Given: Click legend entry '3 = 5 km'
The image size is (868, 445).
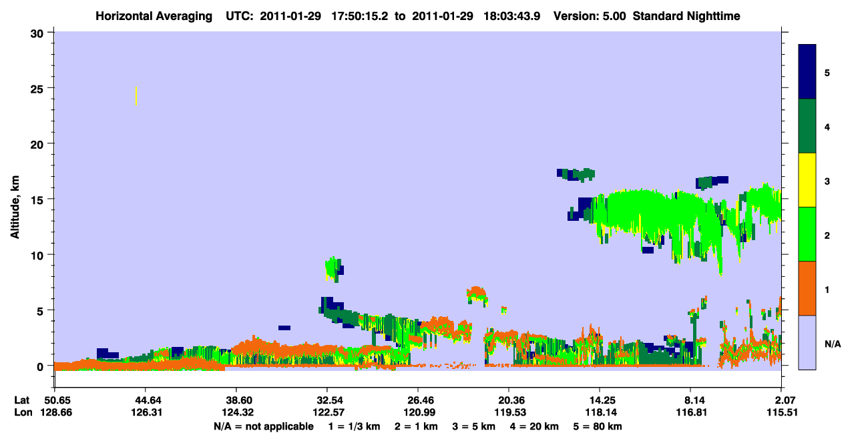Looking at the screenshot, I should point(474,426).
